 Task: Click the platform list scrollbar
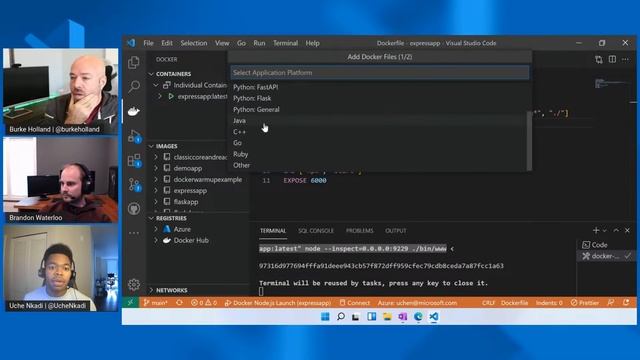[529, 141]
